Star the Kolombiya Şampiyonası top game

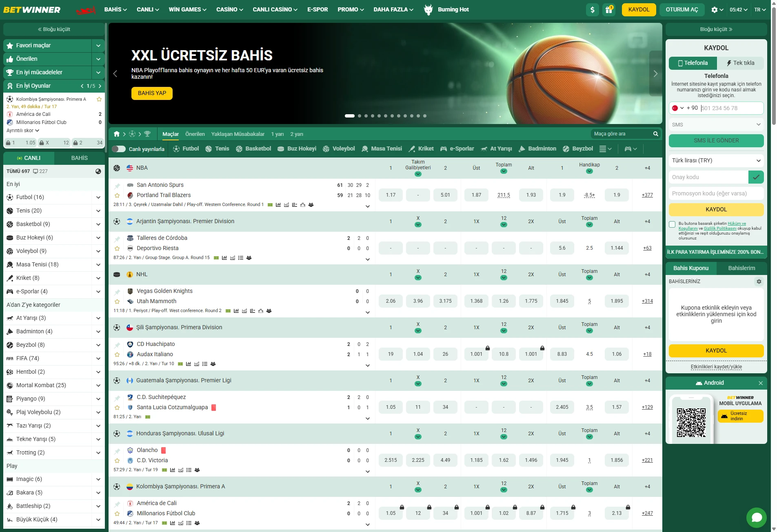pyautogui.click(x=99, y=99)
